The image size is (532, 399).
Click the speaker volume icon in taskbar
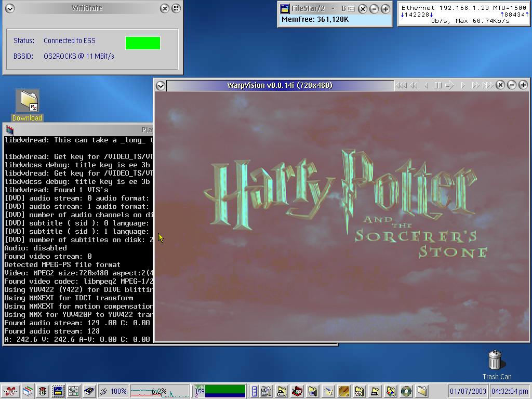pos(73,392)
